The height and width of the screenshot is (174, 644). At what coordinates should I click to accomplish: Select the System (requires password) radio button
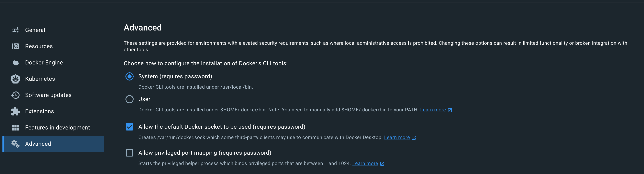tap(130, 76)
